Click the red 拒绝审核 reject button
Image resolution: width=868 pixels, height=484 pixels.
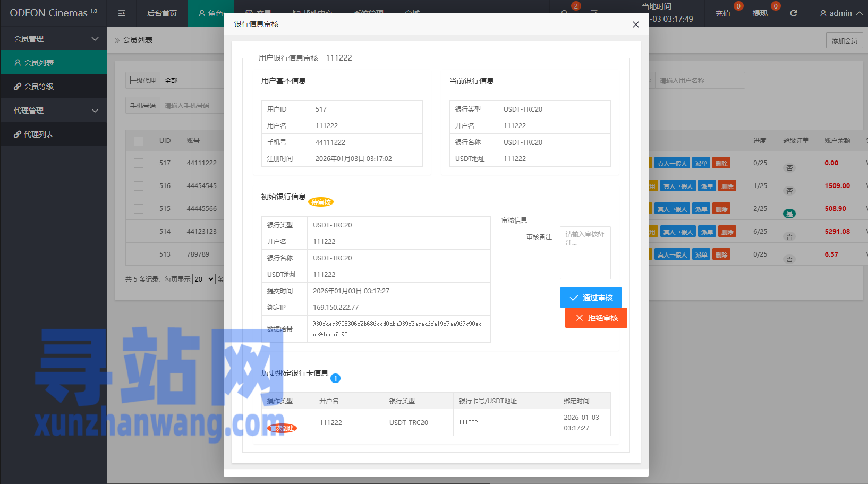(x=596, y=318)
